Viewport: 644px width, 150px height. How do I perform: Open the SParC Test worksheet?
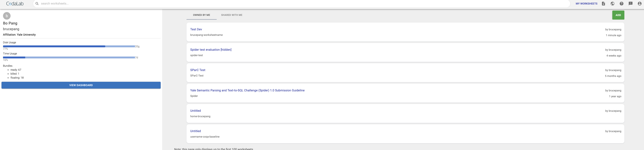[x=198, y=70]
